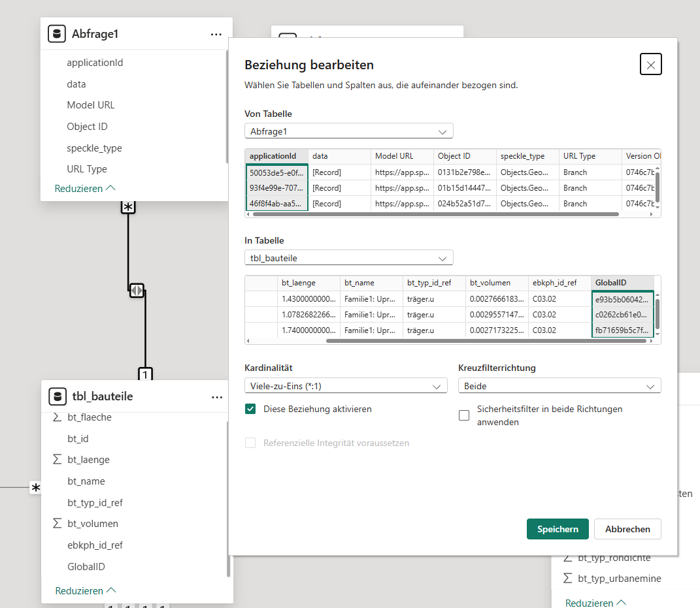700x608 pixels.
Task: Collapse the tbl_bauteile table with Reduzieren
Action: 86,590
